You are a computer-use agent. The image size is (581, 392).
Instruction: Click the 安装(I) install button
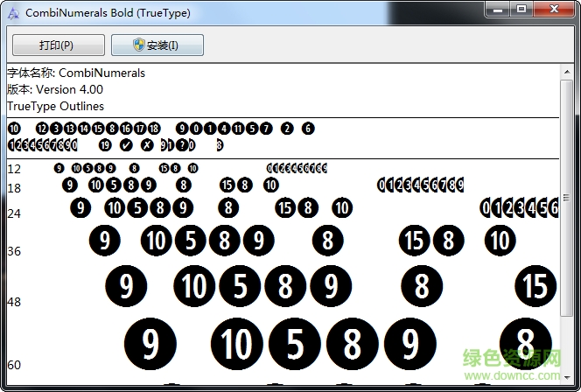tap(157, 45)
